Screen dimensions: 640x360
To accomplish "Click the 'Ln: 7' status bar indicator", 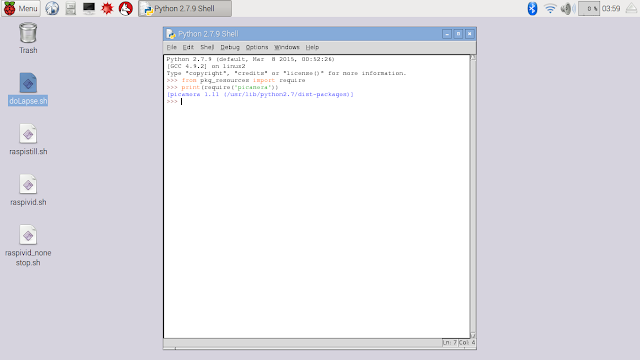I will (449, 342).
